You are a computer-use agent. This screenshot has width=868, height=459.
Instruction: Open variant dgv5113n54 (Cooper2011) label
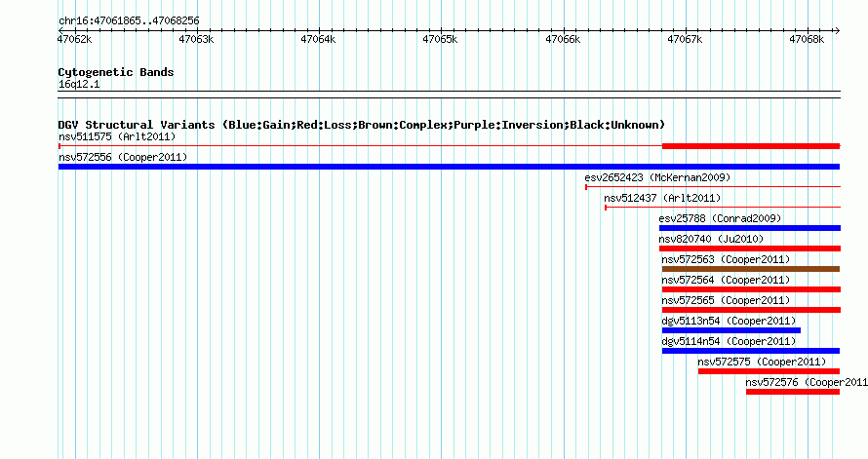730,322
